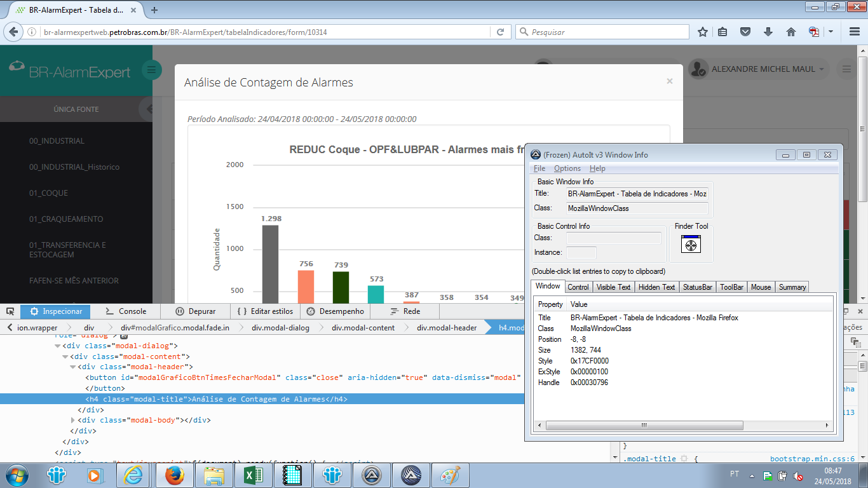868x488 pixels.
Task: Switch to the Depurar devtools tab
Action: pos(196,311)
